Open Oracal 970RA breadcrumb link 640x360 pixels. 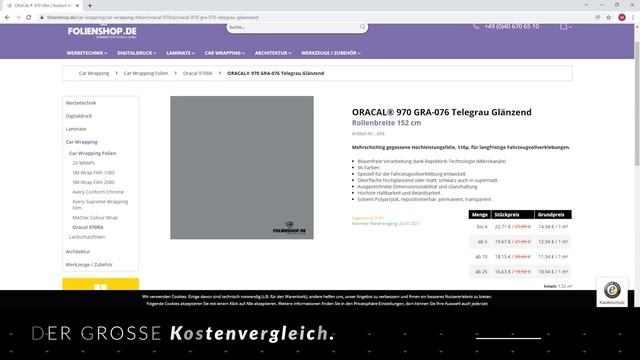198,73
